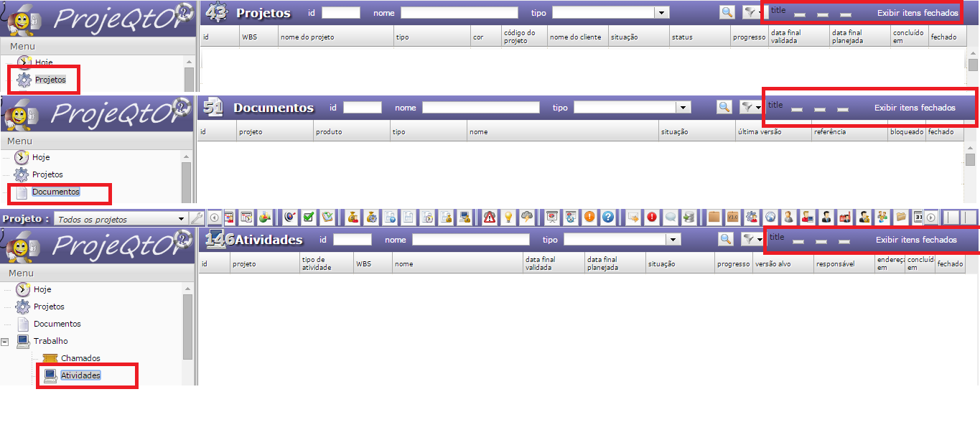Click the wrench icon beside project selector
Viewport: 980px width, 430px height.
pos(197,218)
